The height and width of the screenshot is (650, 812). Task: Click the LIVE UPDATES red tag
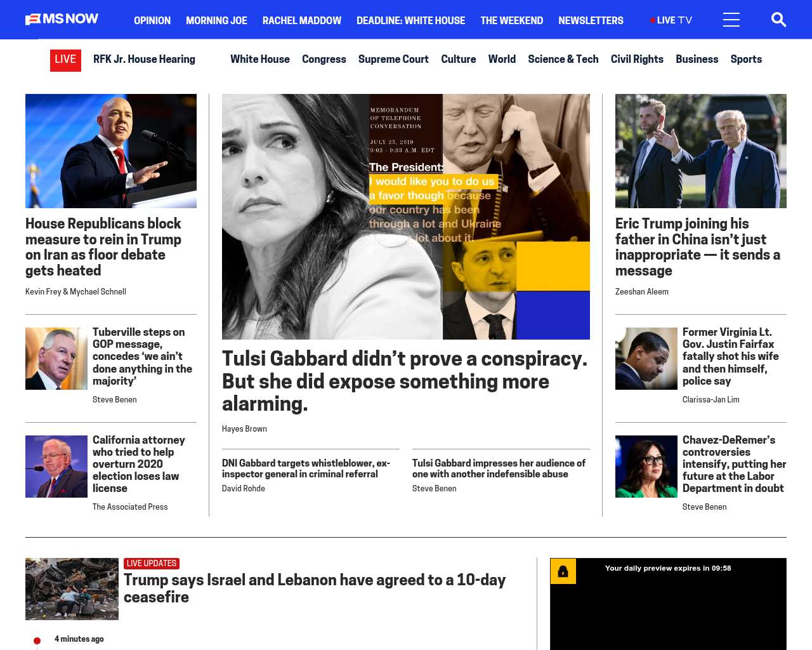152,564
